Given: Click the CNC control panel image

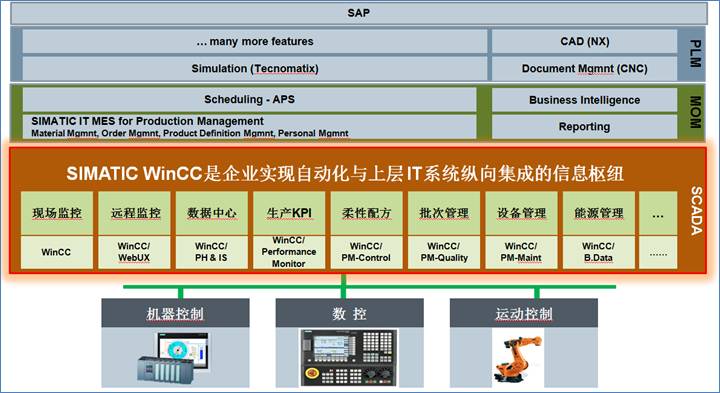Looking at the screenshot, I should point(349,357).
